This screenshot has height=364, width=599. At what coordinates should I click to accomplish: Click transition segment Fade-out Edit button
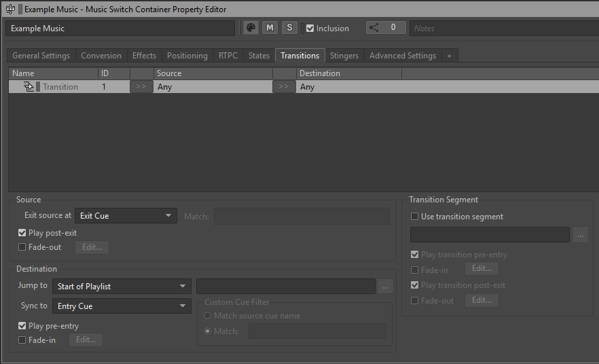click(482, 301)
